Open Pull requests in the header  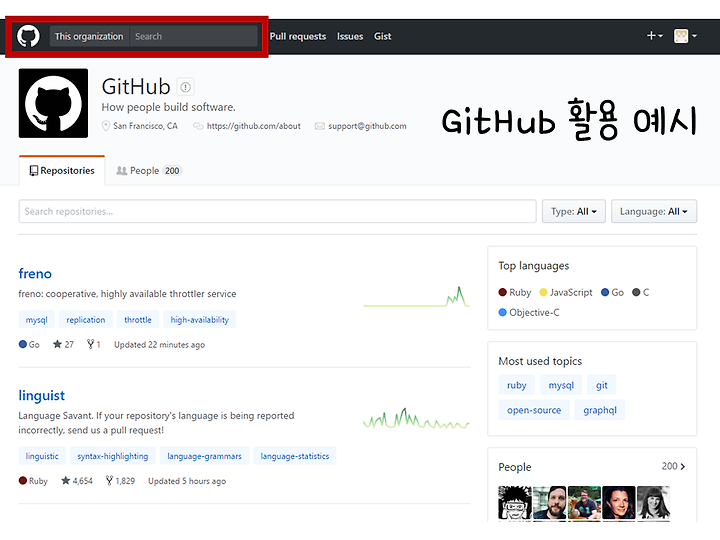pyautogui.click(x=298, y=36)
